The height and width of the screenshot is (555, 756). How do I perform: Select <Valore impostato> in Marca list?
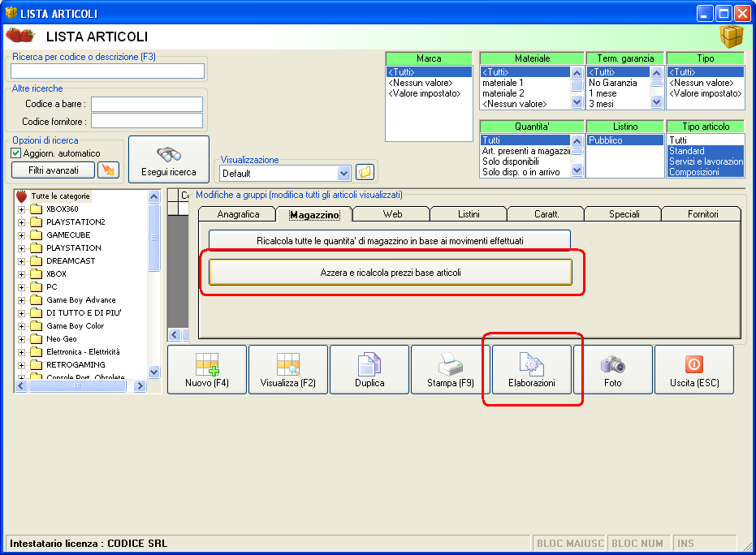tap(429, 93)
